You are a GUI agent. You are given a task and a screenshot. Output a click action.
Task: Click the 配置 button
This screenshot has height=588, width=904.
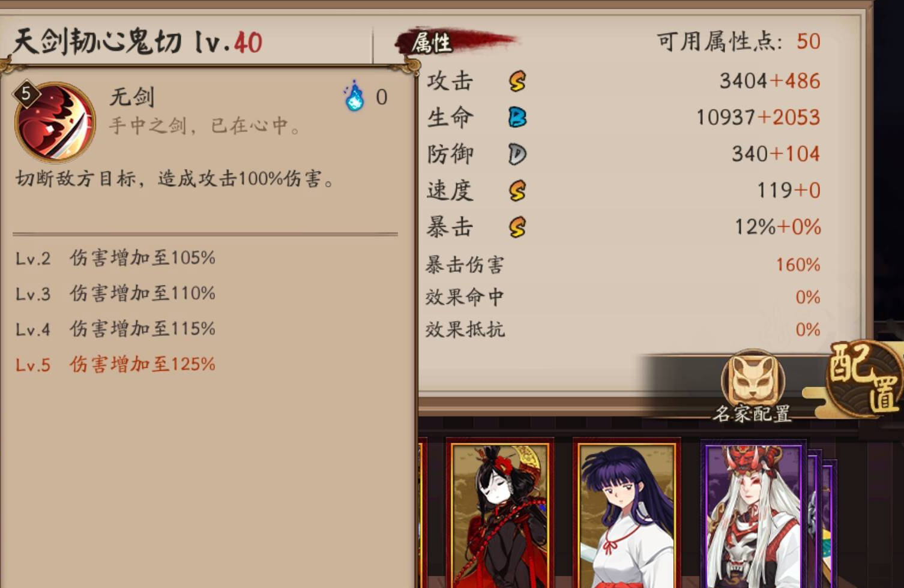(x=864, y=378)
